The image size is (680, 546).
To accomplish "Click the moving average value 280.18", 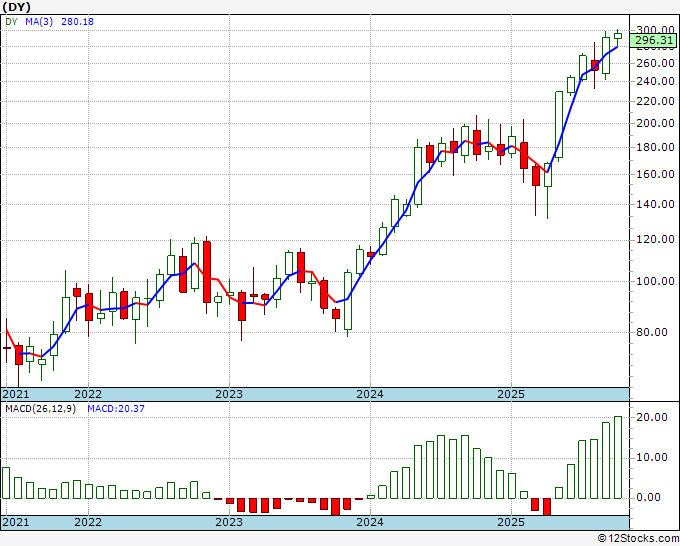I will [77, 22].
